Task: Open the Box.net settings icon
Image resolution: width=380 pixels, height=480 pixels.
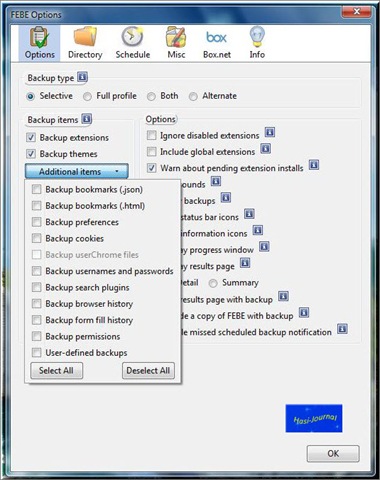Action: coord(216,37)
